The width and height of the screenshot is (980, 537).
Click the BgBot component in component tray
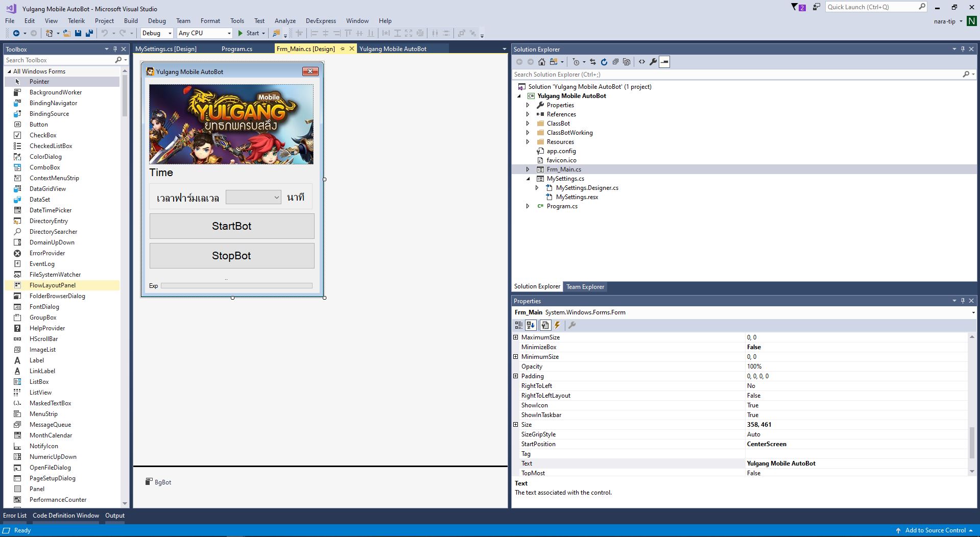pyautogui.click(x=158, y=482)
